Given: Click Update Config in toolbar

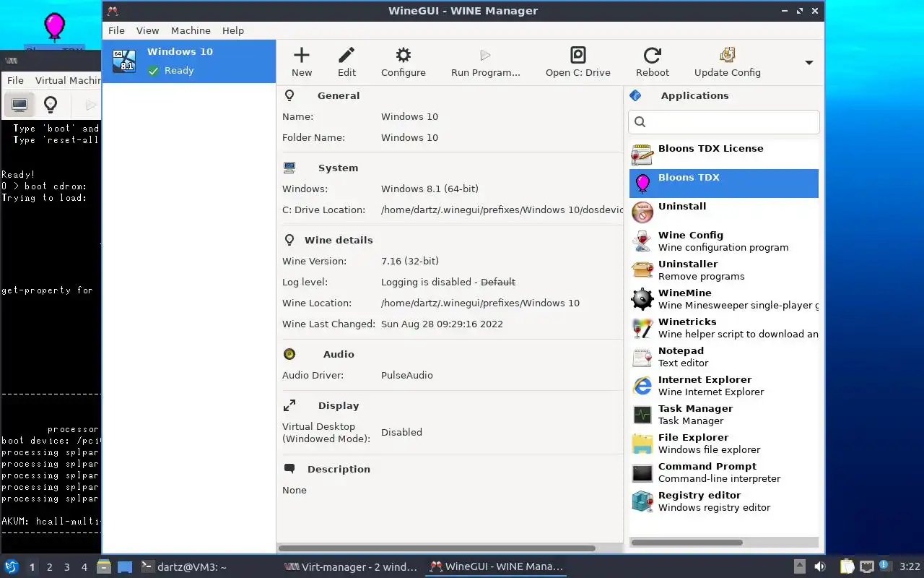Looking at the screenshot, I should (x=728, y=62).
